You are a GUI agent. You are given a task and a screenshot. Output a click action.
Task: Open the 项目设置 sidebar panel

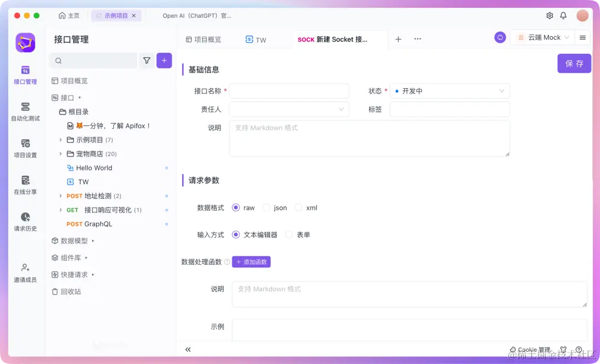[x=25, y=148]
